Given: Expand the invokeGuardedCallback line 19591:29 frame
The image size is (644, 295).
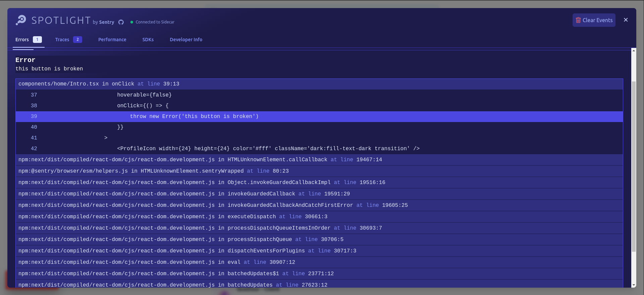Looking at the screenshot, I should pyautogui.click(x=319, y=194).
